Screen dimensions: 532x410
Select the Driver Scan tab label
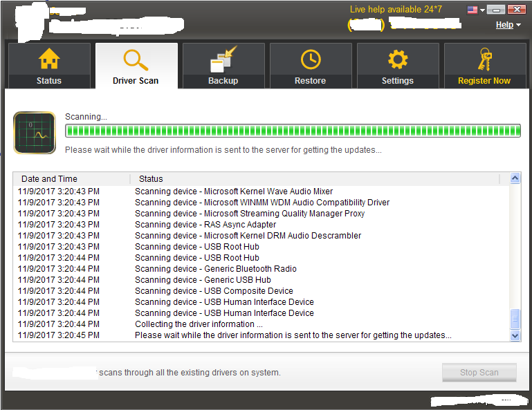tap(136, 81)
